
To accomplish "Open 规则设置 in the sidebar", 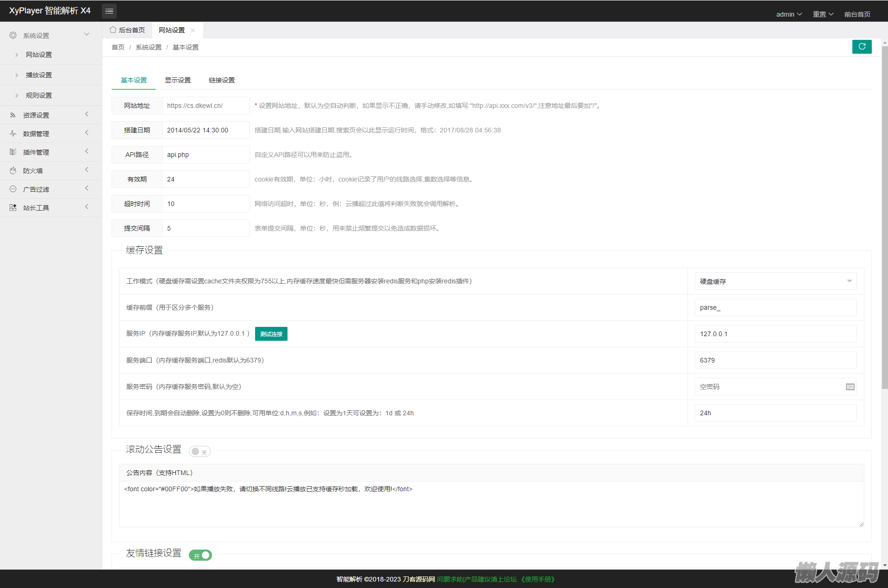I will 39,95.
